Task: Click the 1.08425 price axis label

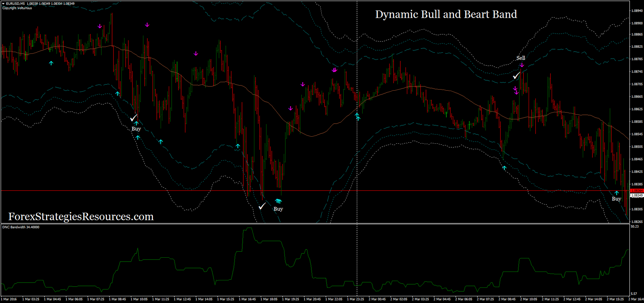Action: pos(637,172)
